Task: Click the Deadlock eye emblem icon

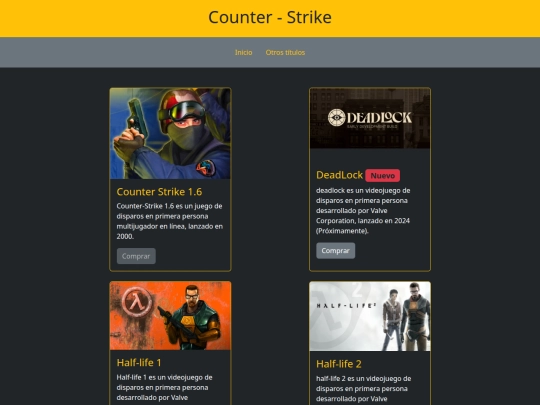Action: 336,117
